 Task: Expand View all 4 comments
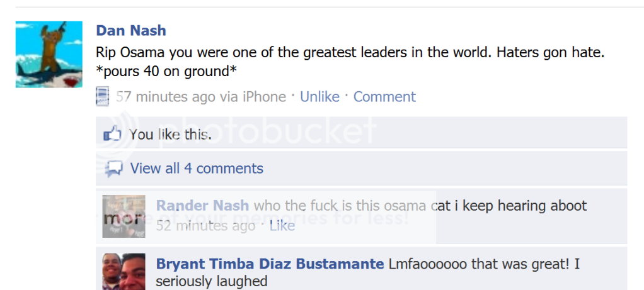pos(197,168)
